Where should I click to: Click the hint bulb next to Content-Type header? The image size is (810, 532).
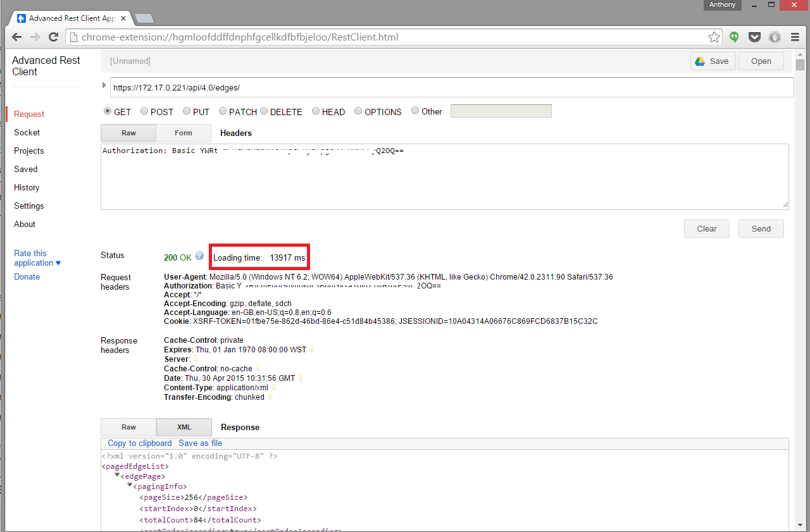pos(273,387)
